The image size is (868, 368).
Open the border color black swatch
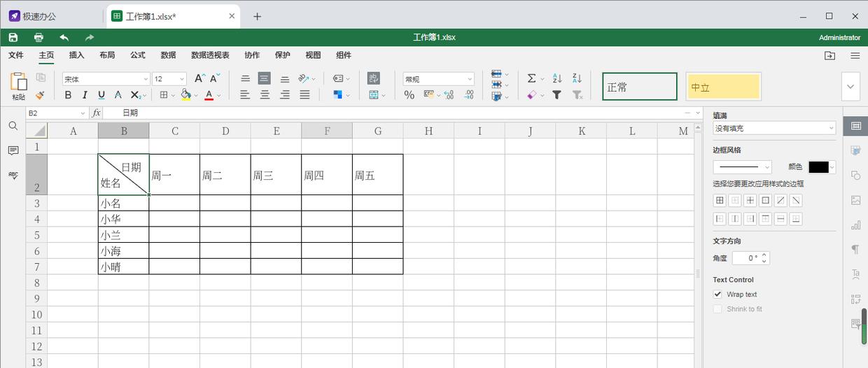(818, 167)
